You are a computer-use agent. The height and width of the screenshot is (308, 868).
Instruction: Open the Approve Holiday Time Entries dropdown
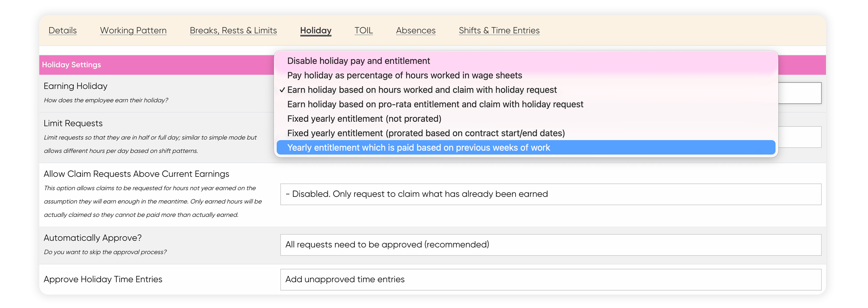click(x=551, y=279)
